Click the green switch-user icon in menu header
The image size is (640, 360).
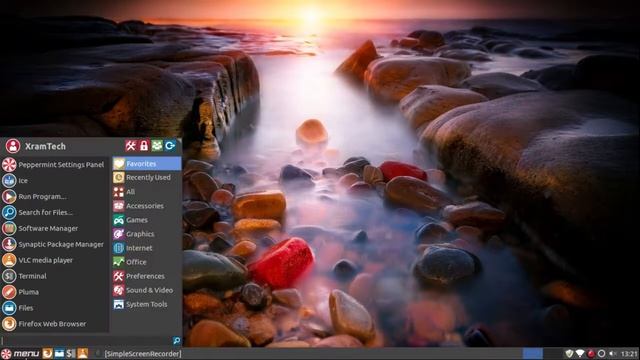[x=157, y=145]
